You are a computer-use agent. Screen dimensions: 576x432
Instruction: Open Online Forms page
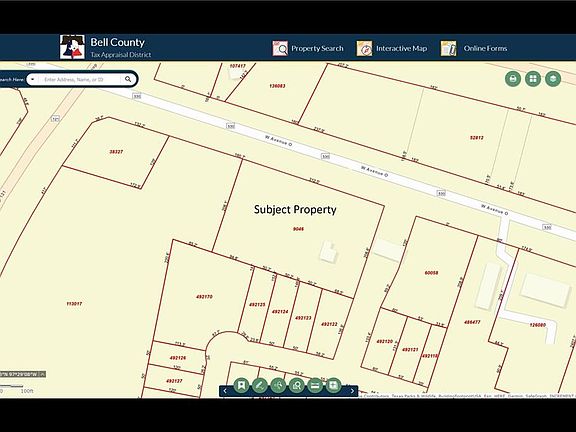(x=474, y=48)
